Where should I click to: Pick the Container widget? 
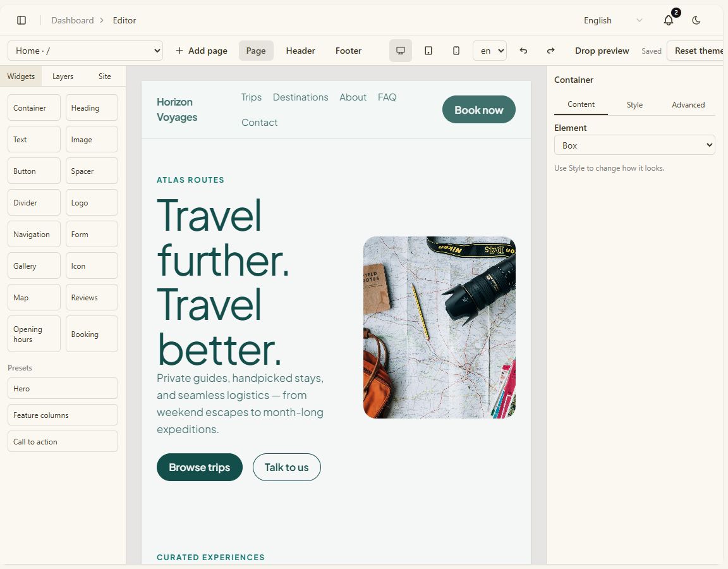[x=34, y=107]
